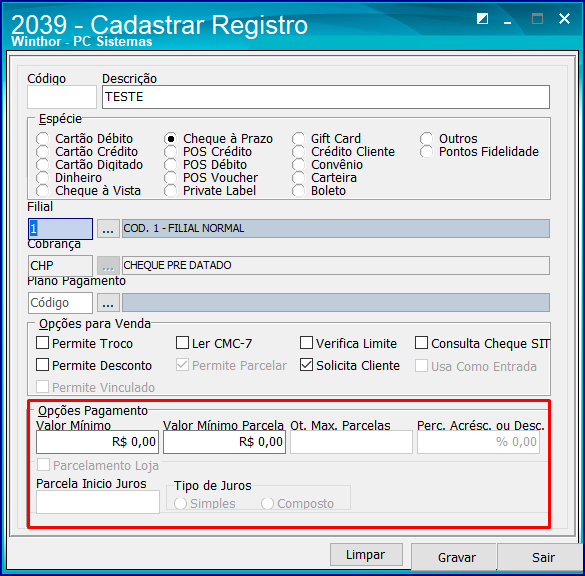Click the Cobrança field with CHP
The width and height of the screenshot is (585, 576).
tap(60, 266)
